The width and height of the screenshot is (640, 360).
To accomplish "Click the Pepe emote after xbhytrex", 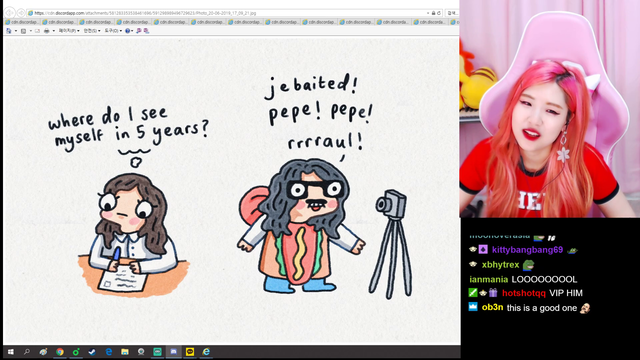I will pyautogui.click(x=529, y=264).
